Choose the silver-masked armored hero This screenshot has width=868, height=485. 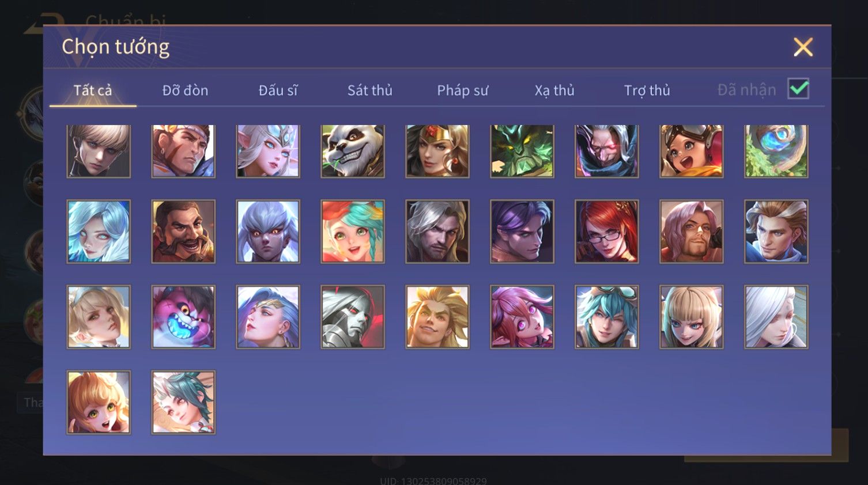point(353,317)
